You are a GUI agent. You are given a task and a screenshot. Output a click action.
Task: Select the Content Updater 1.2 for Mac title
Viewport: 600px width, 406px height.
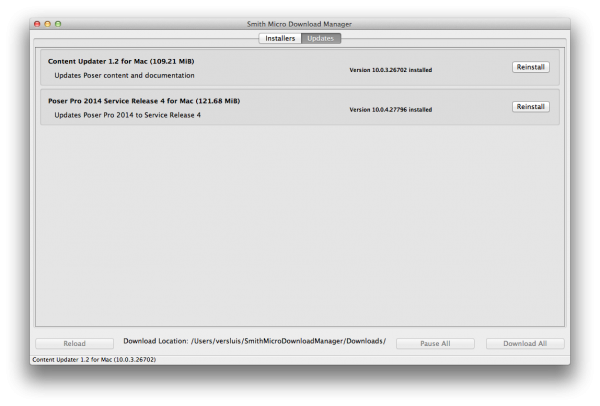(121, 61)
